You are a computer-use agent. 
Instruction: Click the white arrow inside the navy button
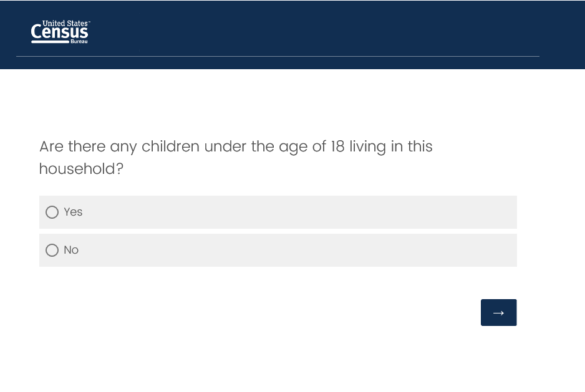point(498,313)
